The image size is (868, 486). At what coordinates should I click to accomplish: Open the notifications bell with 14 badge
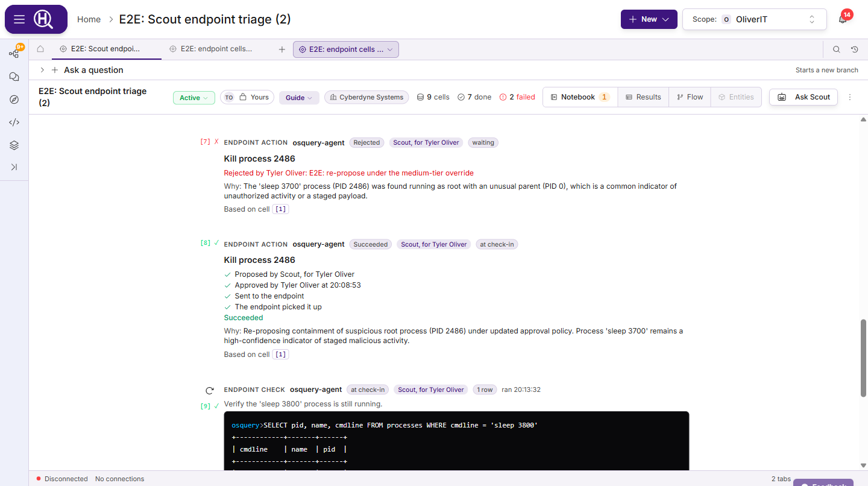click(x=843, y=19)
